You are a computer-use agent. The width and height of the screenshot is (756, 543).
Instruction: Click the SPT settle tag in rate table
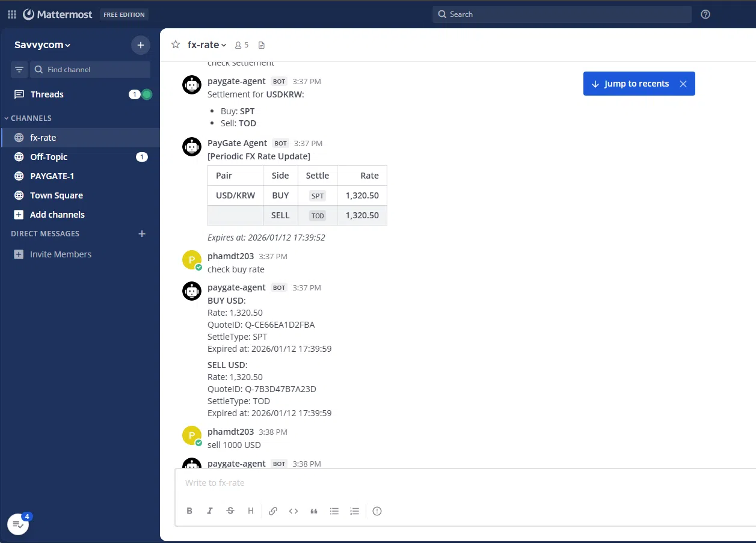(x=318, y=196)
